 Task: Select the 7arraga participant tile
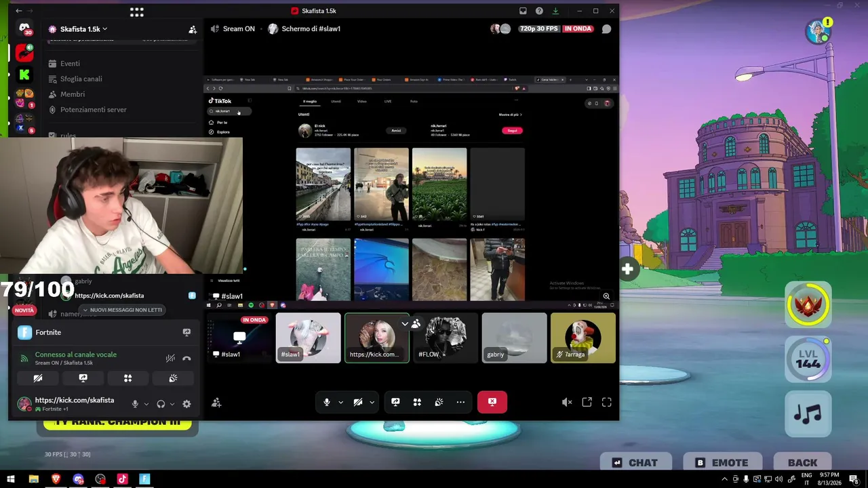click(583, 338)
